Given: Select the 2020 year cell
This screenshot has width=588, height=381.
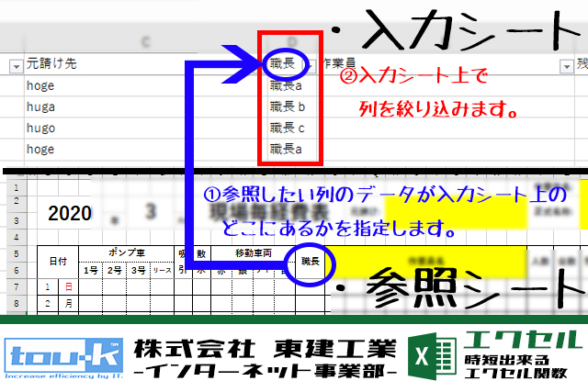Looking at the screenshot, I should click(69, 214).
